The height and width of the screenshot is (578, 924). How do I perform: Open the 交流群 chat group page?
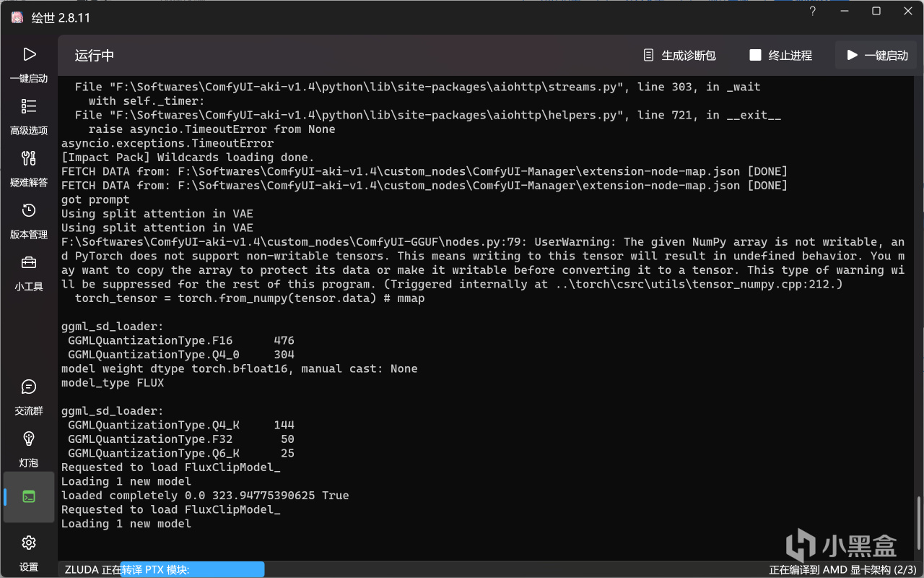[29, 397]
